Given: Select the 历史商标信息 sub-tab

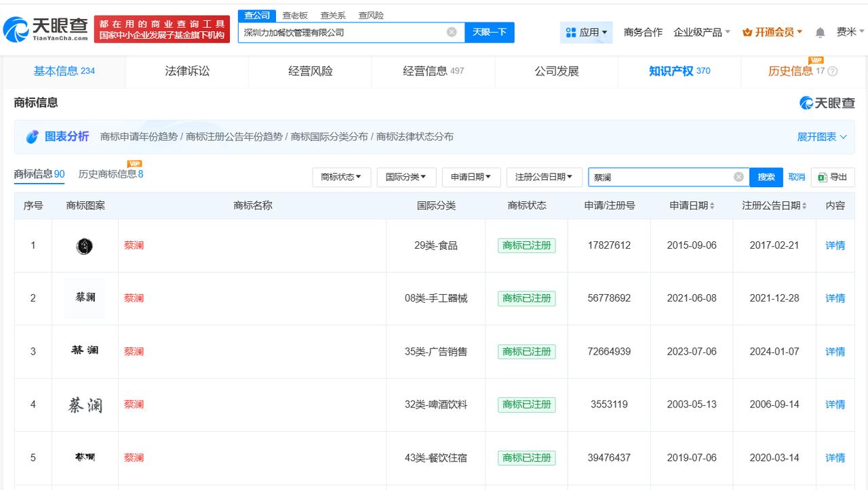Looking at the screenshot, I should [x=111, y=174].
